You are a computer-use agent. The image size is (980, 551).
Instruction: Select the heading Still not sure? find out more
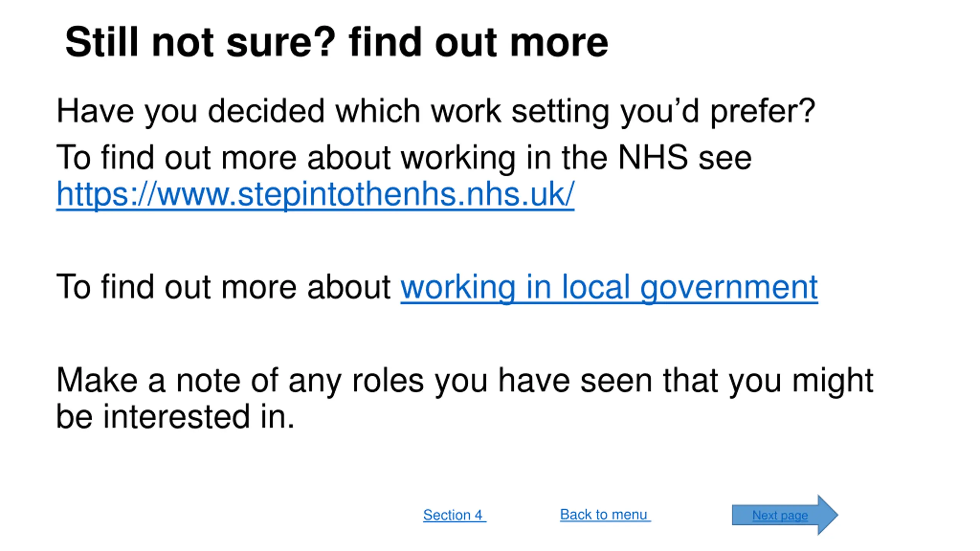click(x=336, y=42)
